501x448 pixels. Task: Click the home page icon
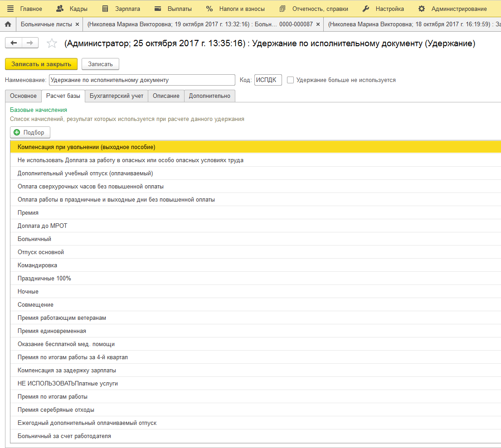click(x=8, y=24)
